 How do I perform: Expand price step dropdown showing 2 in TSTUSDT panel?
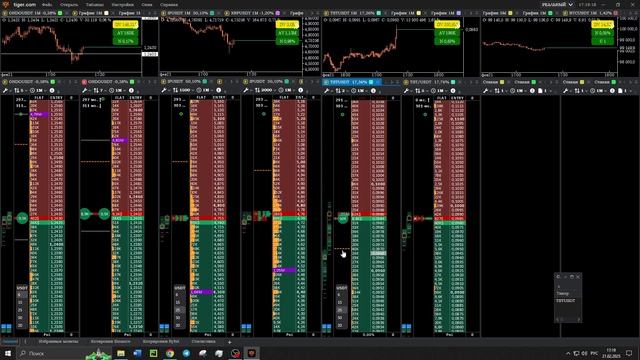click(x=341, y=91)
